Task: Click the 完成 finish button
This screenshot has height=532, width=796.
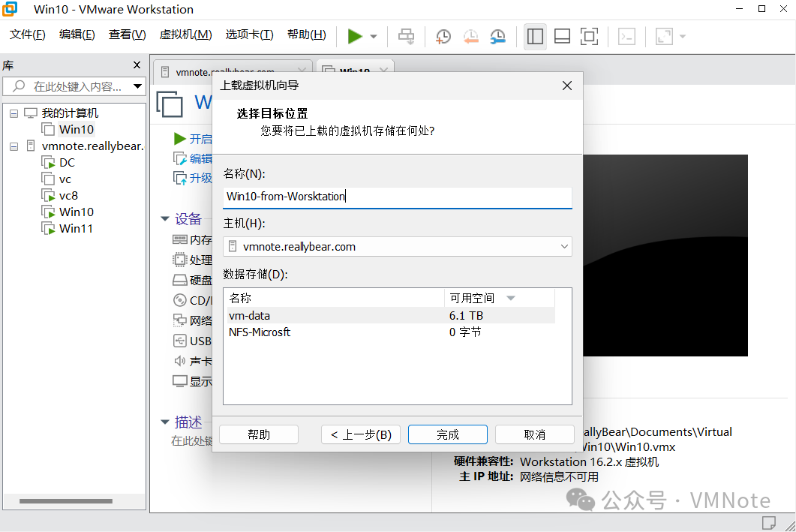Action: [x=448, y=434]
